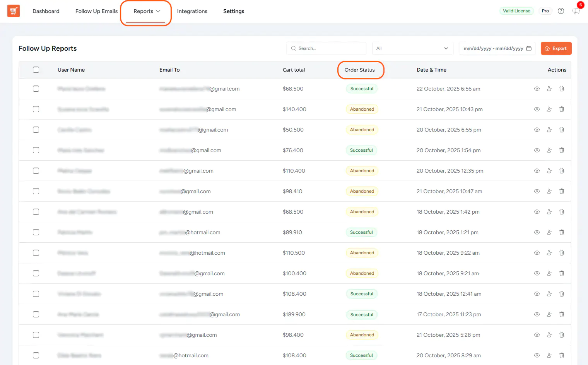Click the user icon for the $140.400 record

click(x=549, y=109)
